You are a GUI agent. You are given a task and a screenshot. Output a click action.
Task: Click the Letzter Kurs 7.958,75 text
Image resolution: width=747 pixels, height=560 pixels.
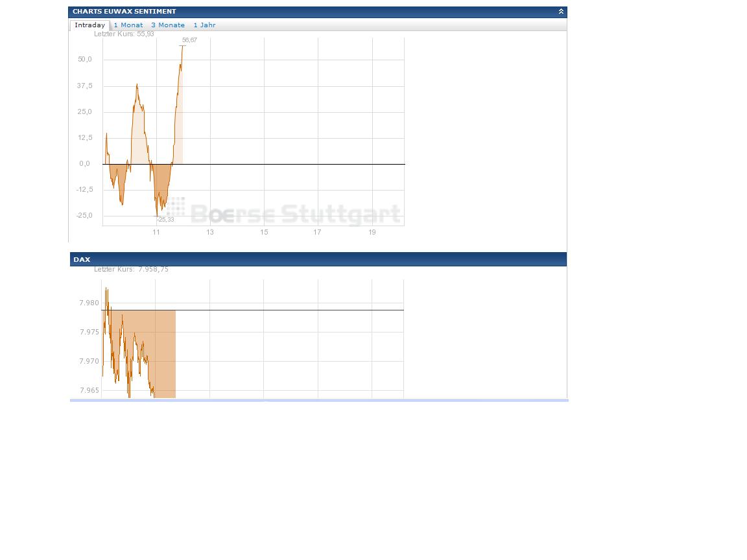[x=131, y=270]
